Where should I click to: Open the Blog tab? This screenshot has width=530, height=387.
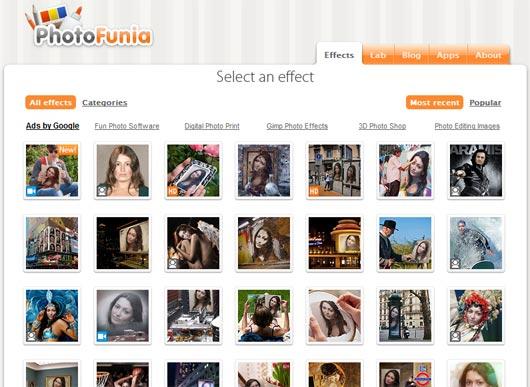[411, 55]
